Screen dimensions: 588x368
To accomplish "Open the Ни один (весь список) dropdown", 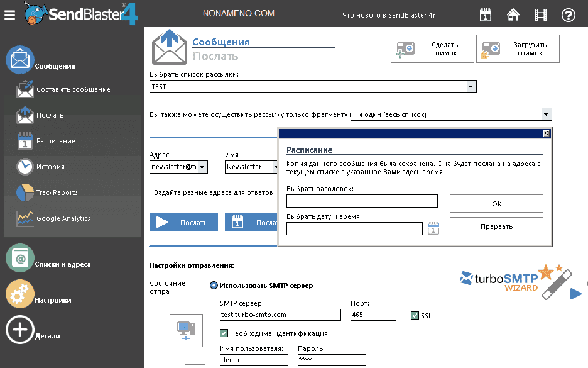I will (546, 114).
